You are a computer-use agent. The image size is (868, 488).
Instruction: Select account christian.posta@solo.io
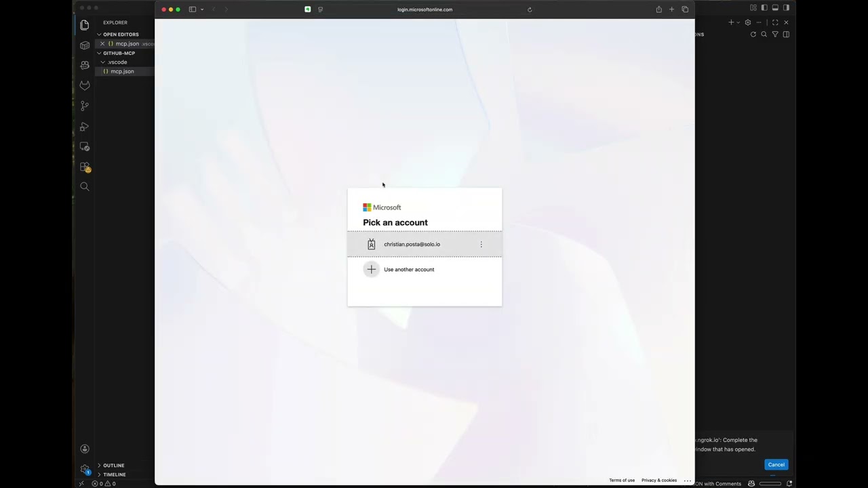pos(425,244)
